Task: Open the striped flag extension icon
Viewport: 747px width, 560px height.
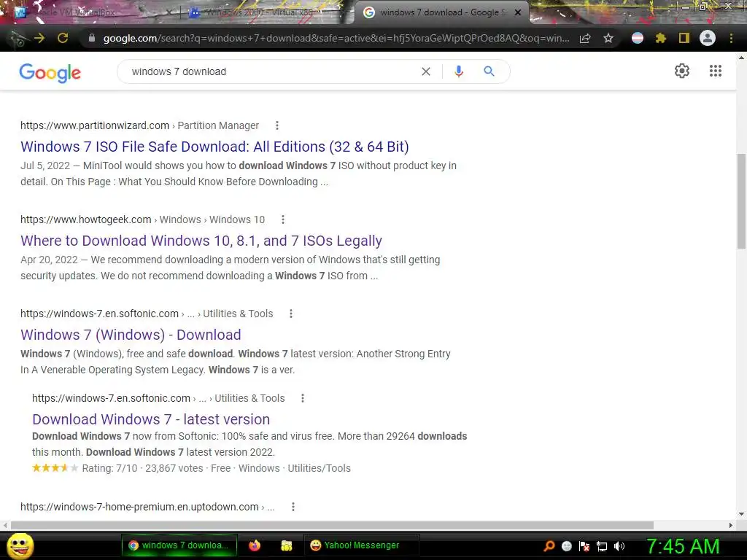Action: (x=638, y=38)
